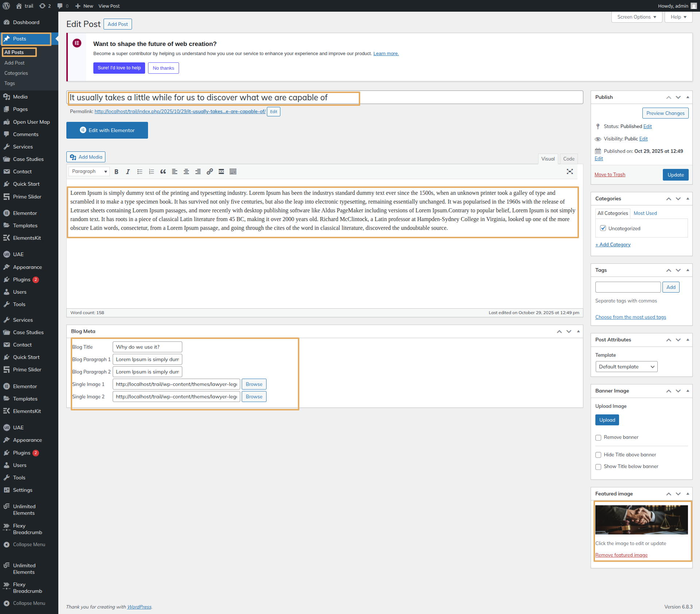Open the Default template dropdown
The image size is (700, 614).
tap(626, 367)
